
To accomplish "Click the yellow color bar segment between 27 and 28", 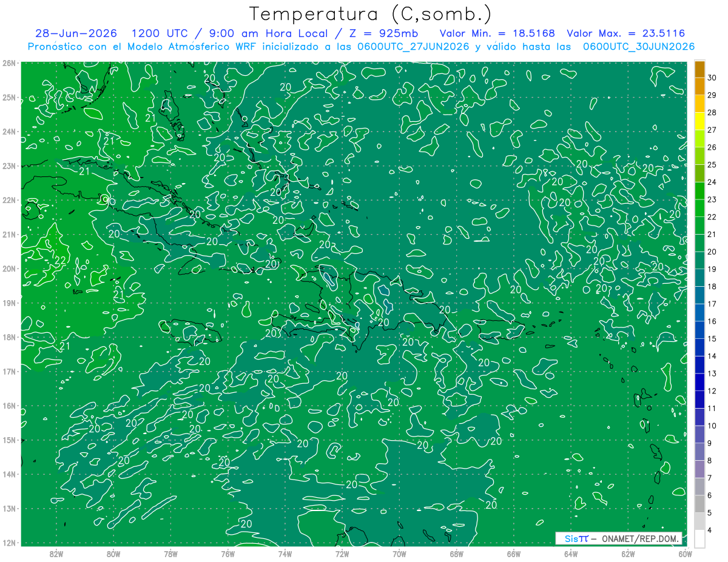I will tap(699, 120).
